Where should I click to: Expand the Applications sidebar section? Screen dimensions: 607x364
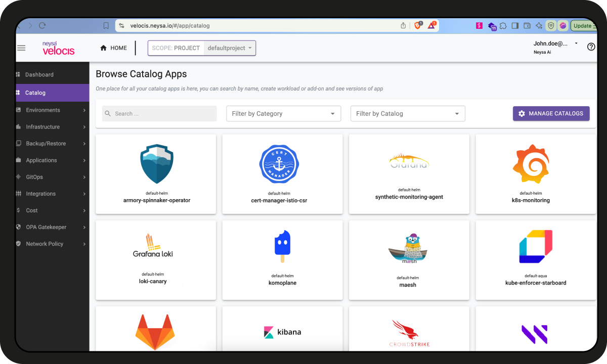(x=53, y=160)
